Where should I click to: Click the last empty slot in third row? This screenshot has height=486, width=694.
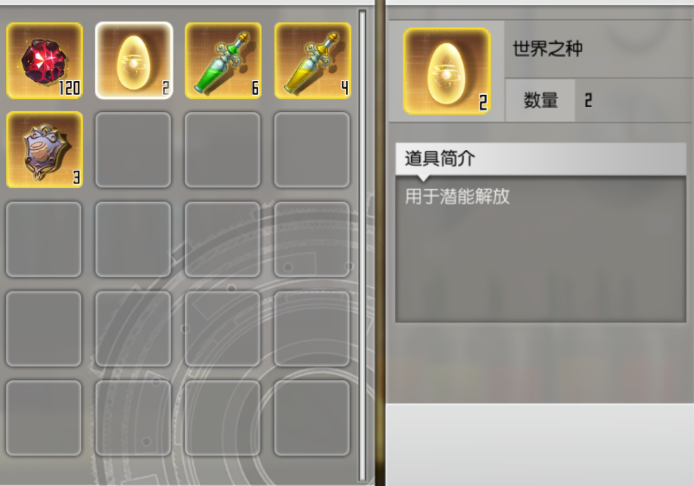tap(312, 239)
